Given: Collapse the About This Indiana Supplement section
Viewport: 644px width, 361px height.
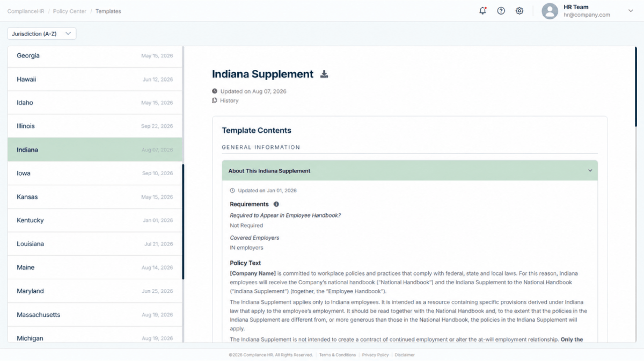Looking at the screenshot, I should [x=410, y=171].
